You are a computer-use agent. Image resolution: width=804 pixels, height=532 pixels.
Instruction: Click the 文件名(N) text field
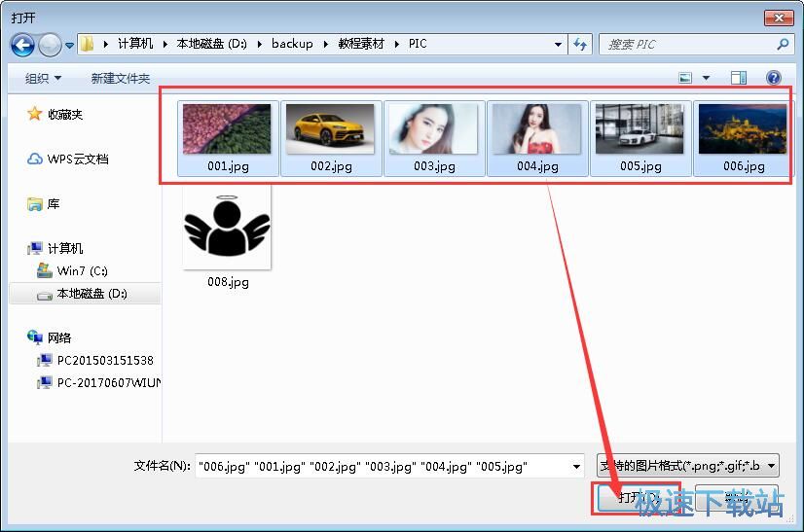384,467
